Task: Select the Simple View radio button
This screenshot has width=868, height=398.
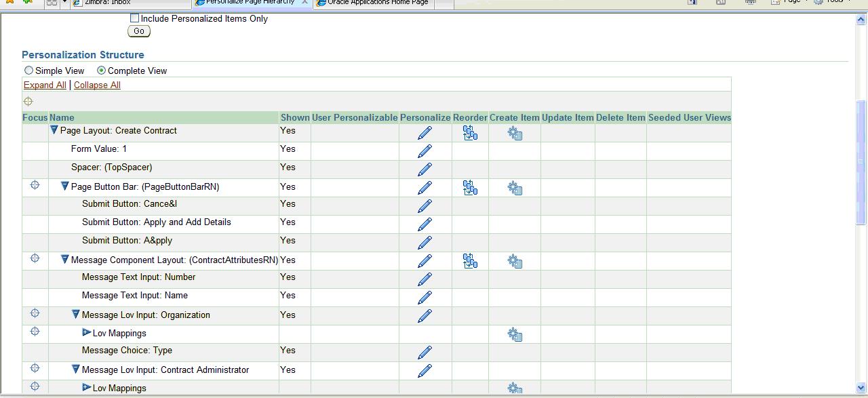Action: pos(28,71)
